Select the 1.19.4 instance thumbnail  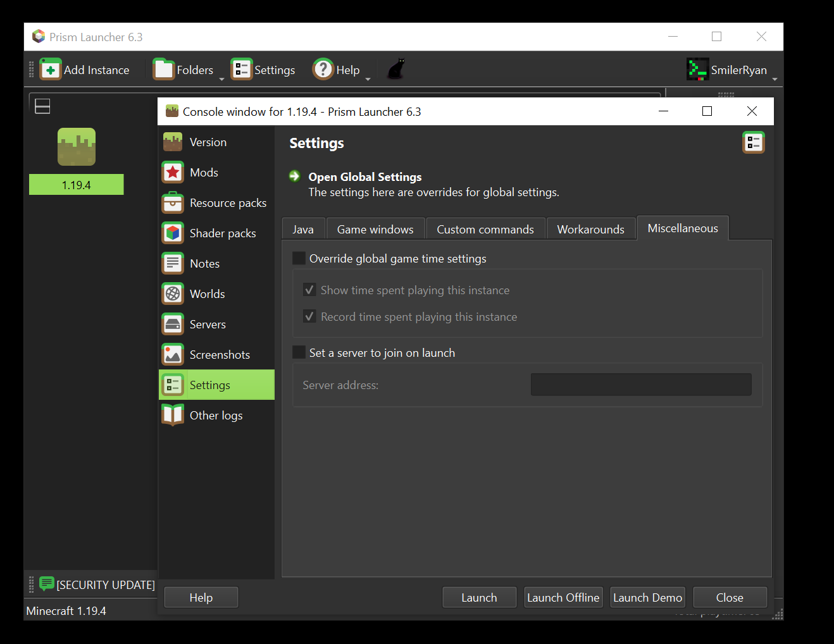pos(76,146)
